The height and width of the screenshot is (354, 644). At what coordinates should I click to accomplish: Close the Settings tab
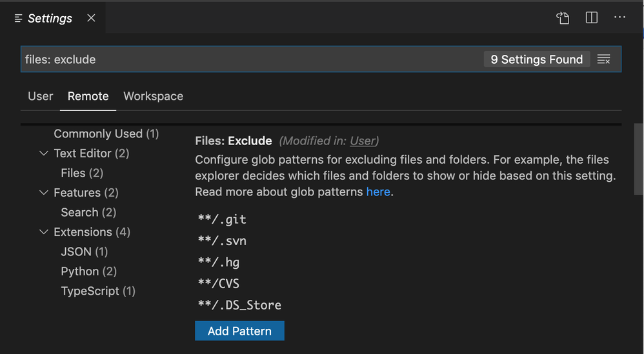pyautogui.click(x=91, y=18)
